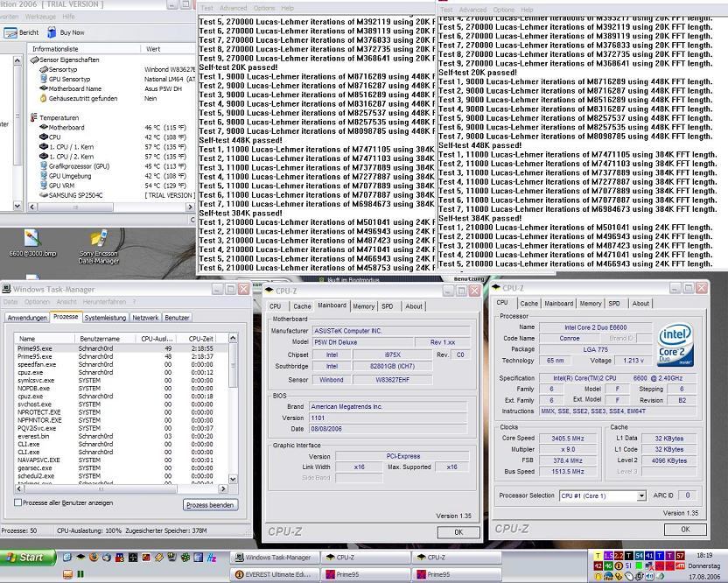Image resolution: width=728 pixels, height=583 pixels.
Task: Click the Intel Core 2 Duo logo
Action: [675, 343]
